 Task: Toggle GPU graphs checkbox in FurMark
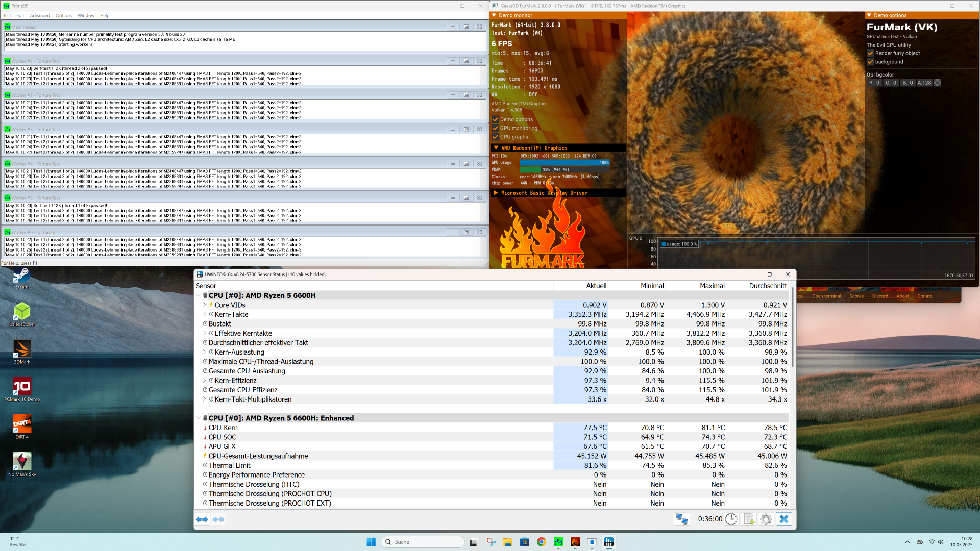click(495, 137)
